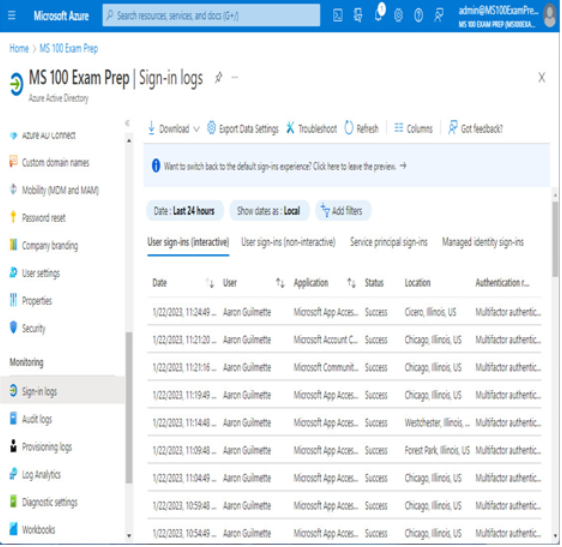The height and width of the screenshot is (547, 562).
Task: Click the Status column header
Action: click(374, 283)
